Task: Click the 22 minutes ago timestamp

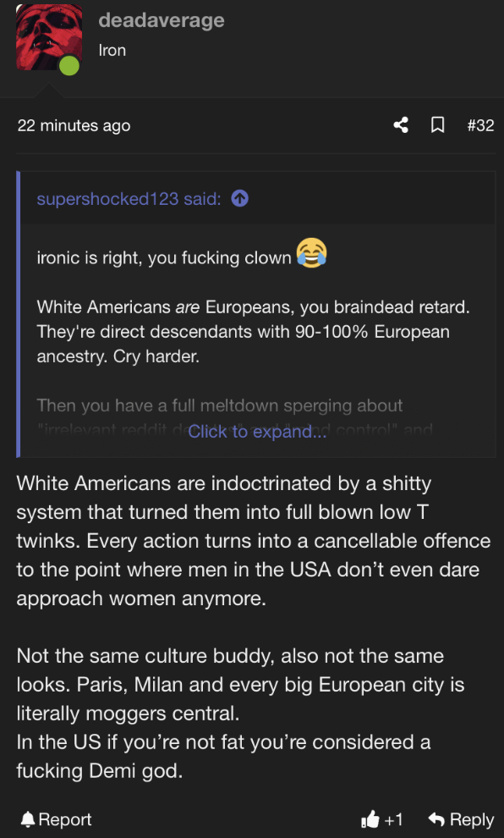Action: tap(74, 125)
